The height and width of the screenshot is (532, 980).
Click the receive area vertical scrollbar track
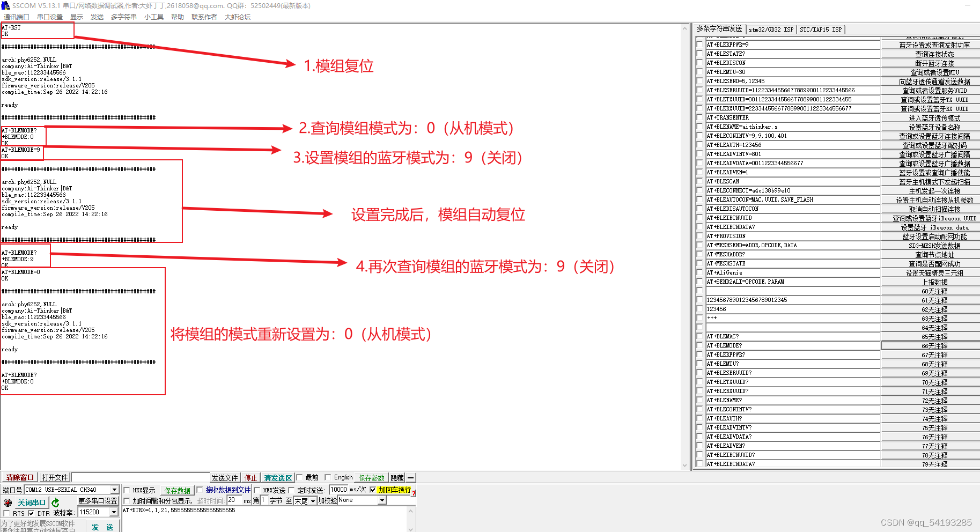click(x=684, y=247)
